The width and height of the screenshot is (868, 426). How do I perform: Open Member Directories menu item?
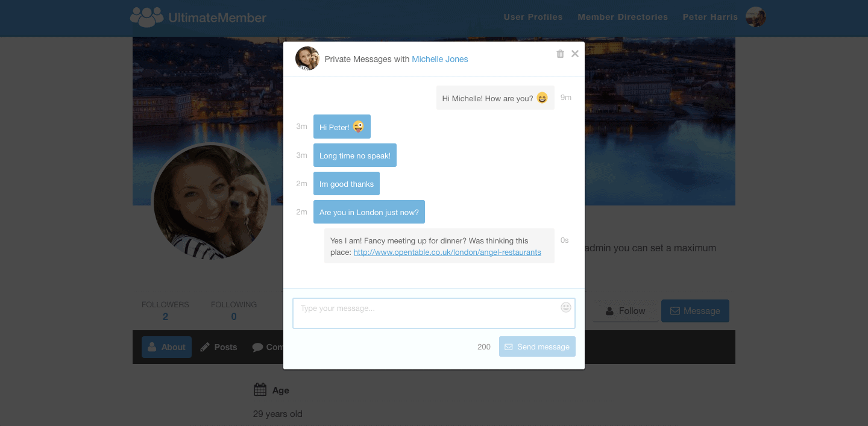623,17
